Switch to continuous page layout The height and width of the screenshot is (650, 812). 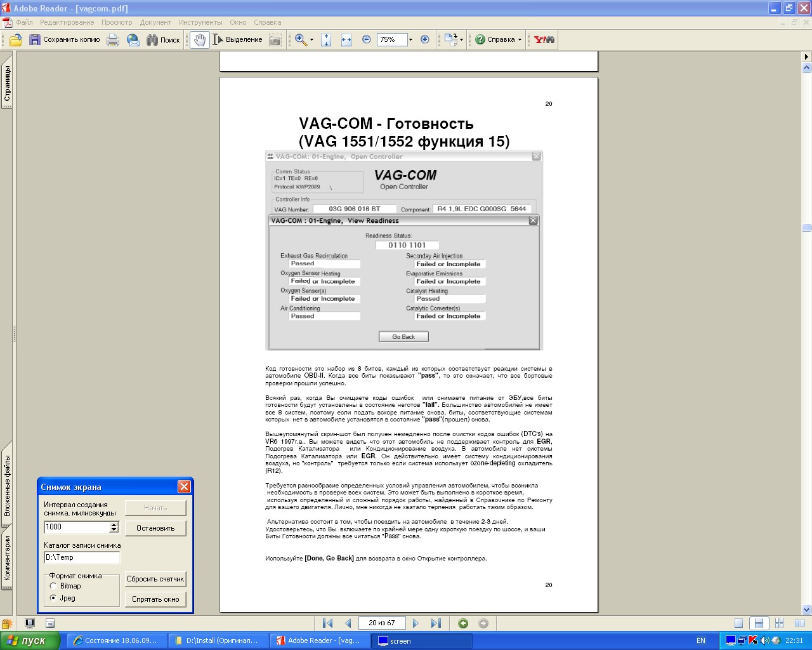(757, 623)
